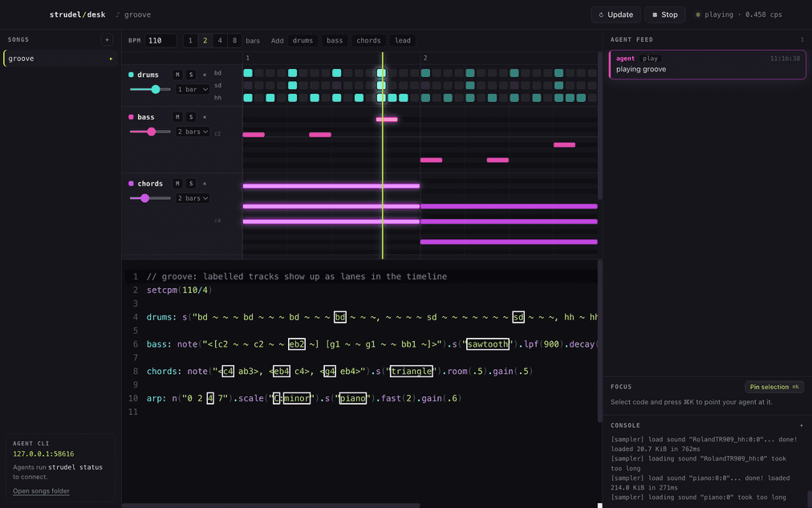Image resolution: width=812 pixels, height=508 pixels.
Task: Click the BPM input field
Action: [x=160, y=40]
